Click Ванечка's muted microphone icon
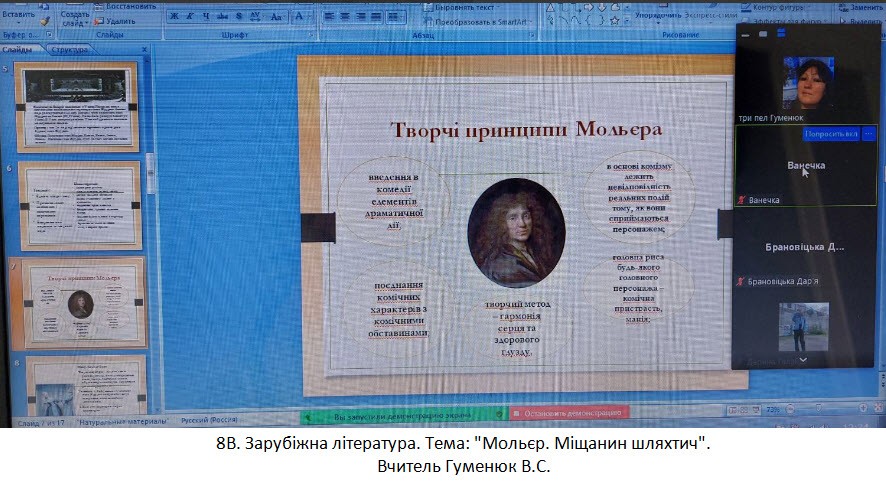The image size is (886, 481). 740,200
